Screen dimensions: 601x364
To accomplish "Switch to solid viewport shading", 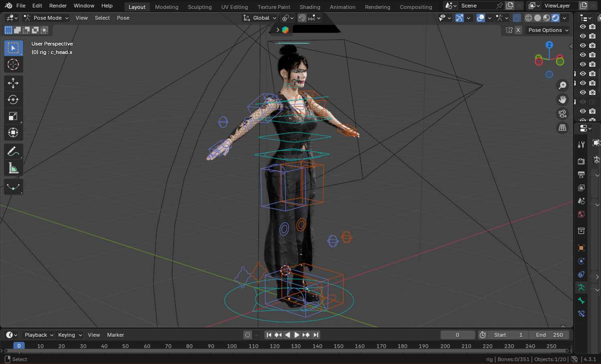I will pos(538,18).
